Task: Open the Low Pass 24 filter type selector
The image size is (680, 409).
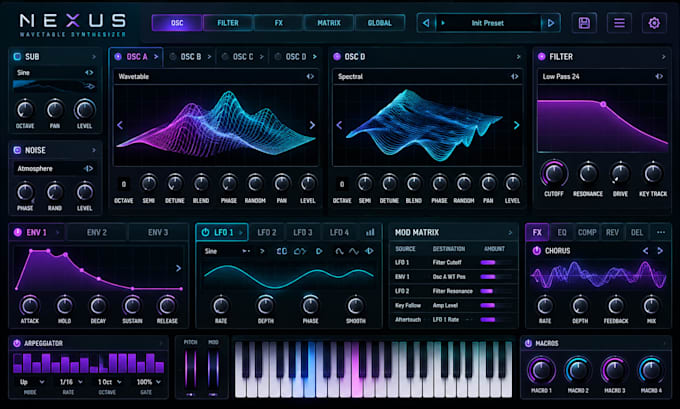Action: tap(602, 76)
